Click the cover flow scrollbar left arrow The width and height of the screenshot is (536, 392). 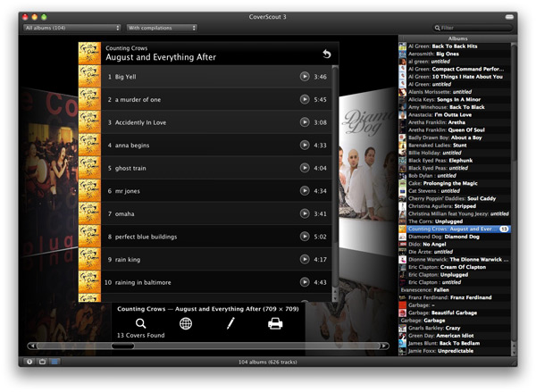click(32, 346)
